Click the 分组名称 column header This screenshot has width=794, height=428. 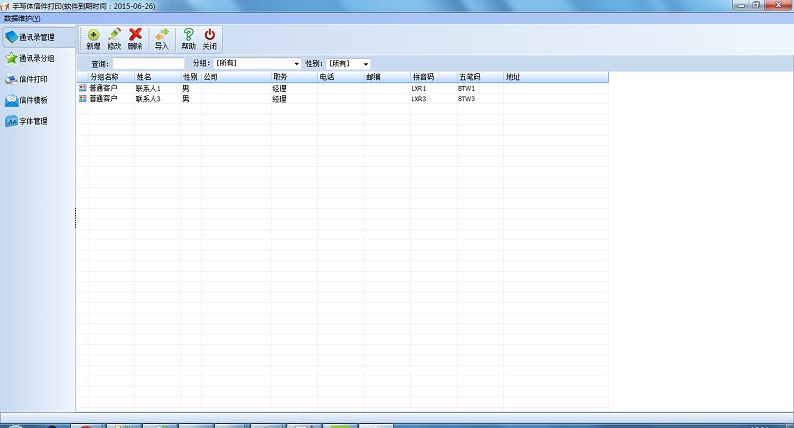[104, 76]
